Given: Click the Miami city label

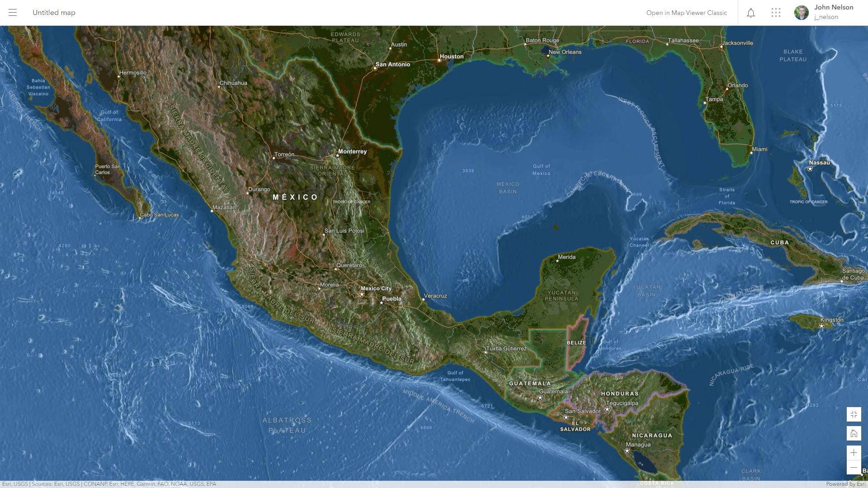Looking at the screenshot, I should (759, 149).
